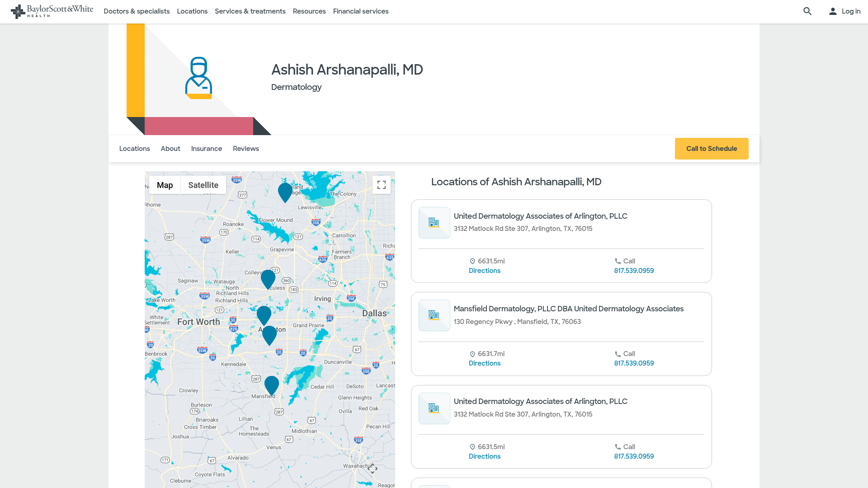The image size is (868, 488).
Task: Click the map pin near Lewisville
Action: (x=285, y=192)
